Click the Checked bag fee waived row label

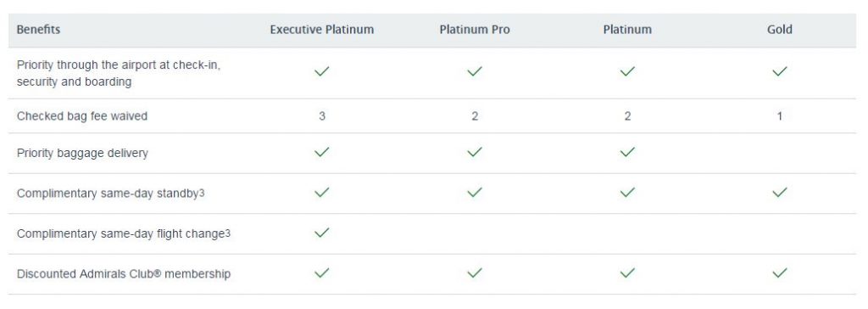(x=82, y=116)
